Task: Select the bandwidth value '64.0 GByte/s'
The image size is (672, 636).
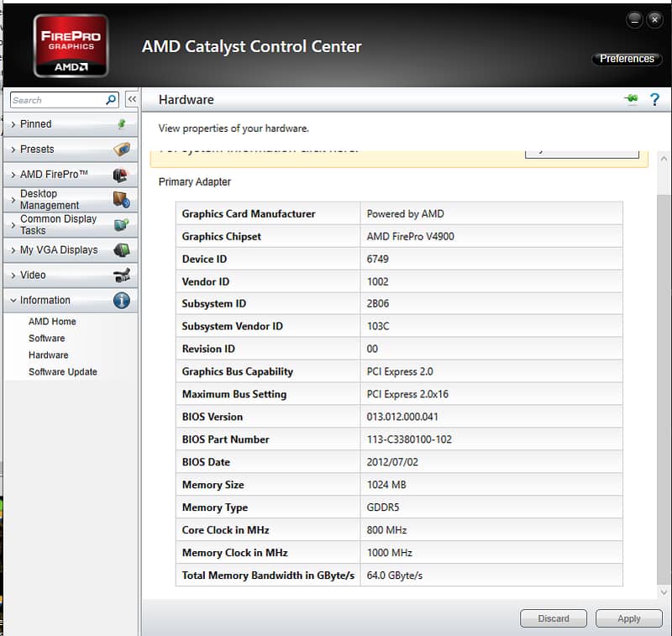Action: (394, 576)
